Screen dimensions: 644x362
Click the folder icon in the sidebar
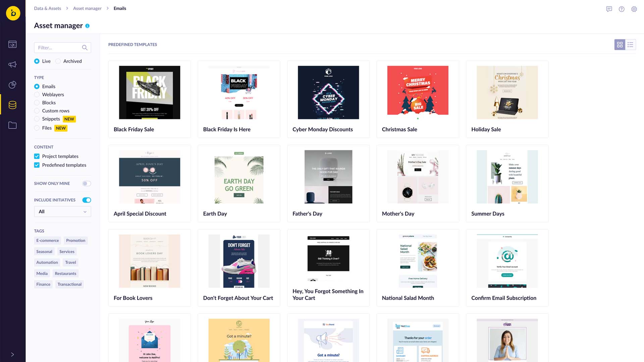click(x=12, y=125)
